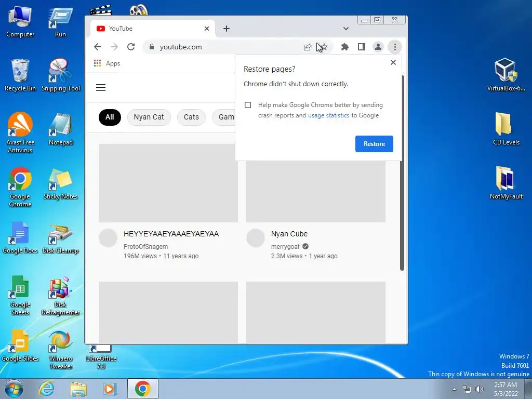Open the network tray icon
This screenshot has width=532, height=399.
point(467,389)
